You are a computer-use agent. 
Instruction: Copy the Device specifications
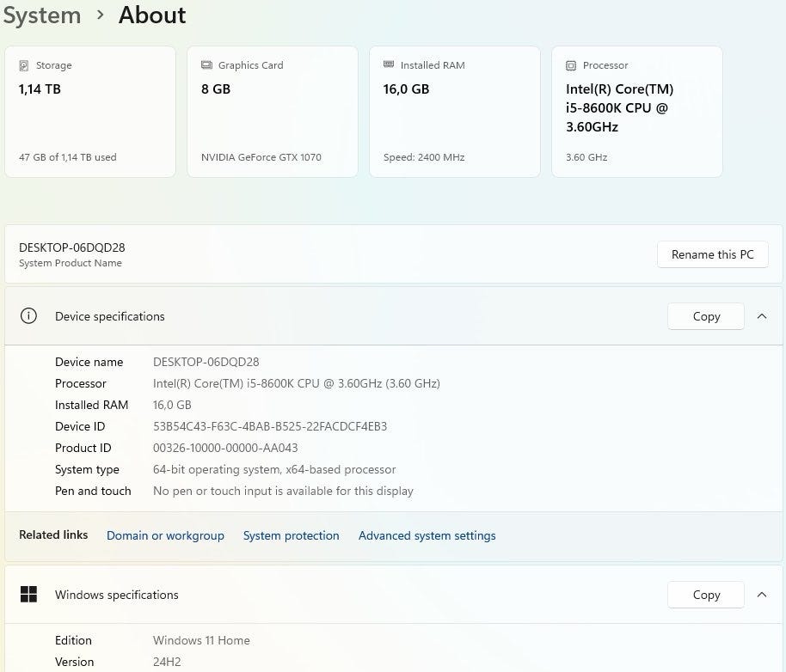coord(706,316)
